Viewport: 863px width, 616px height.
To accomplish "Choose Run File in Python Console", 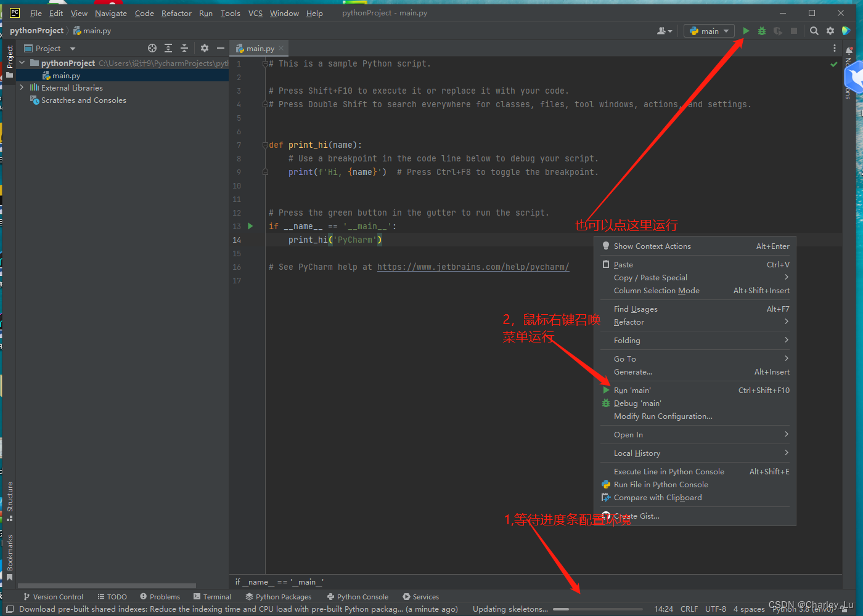I will pyautogui.click(x=695, y=484).
